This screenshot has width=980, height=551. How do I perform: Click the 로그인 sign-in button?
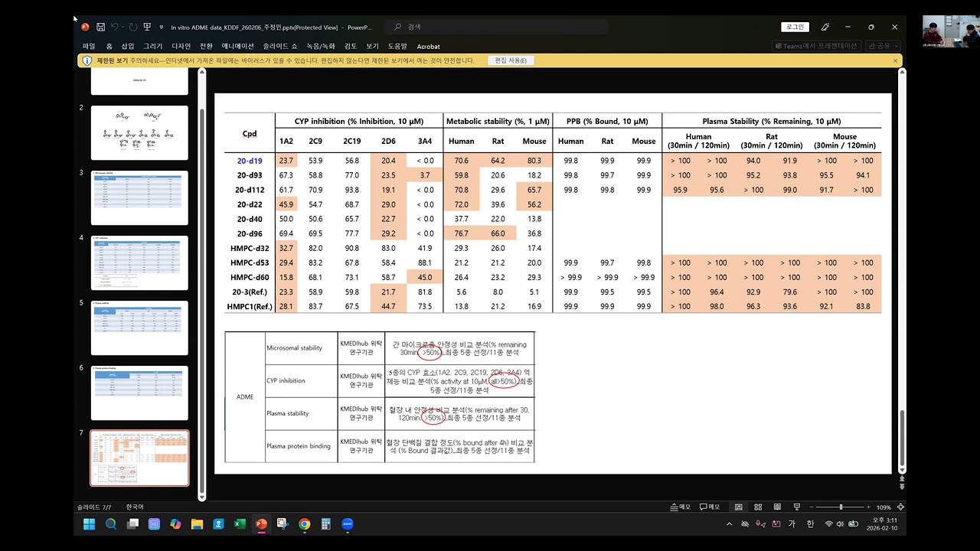(x=795, y=27)
